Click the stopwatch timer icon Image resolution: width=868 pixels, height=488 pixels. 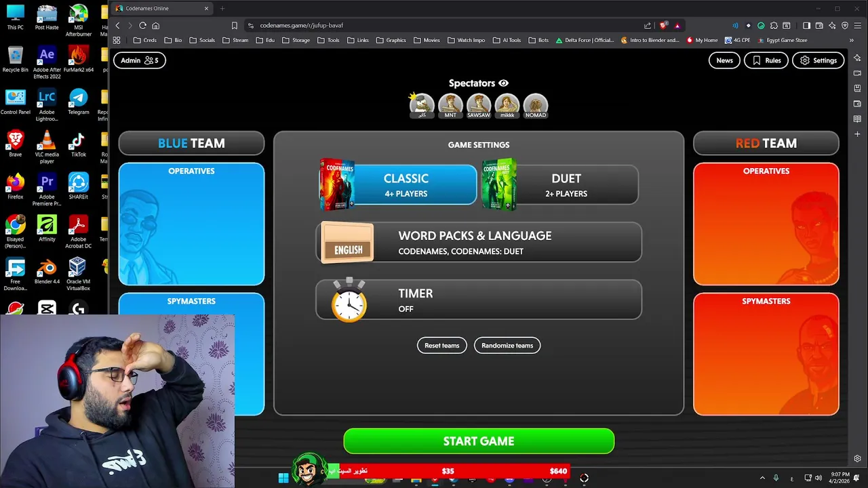[349, 300]
